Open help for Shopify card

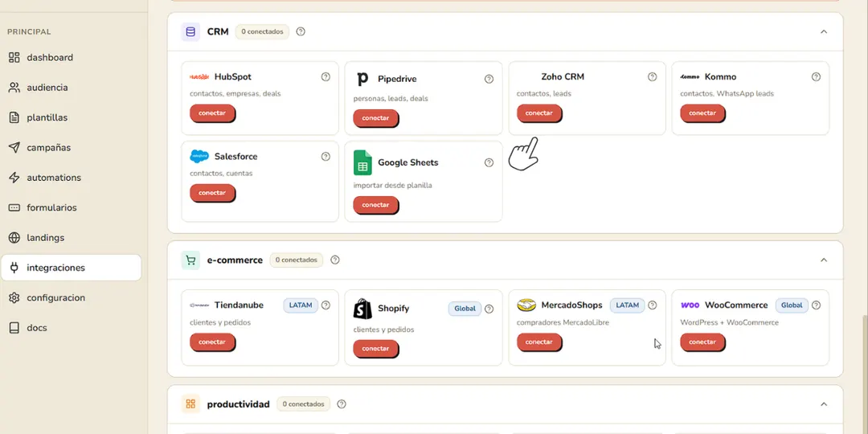[489, 309]
